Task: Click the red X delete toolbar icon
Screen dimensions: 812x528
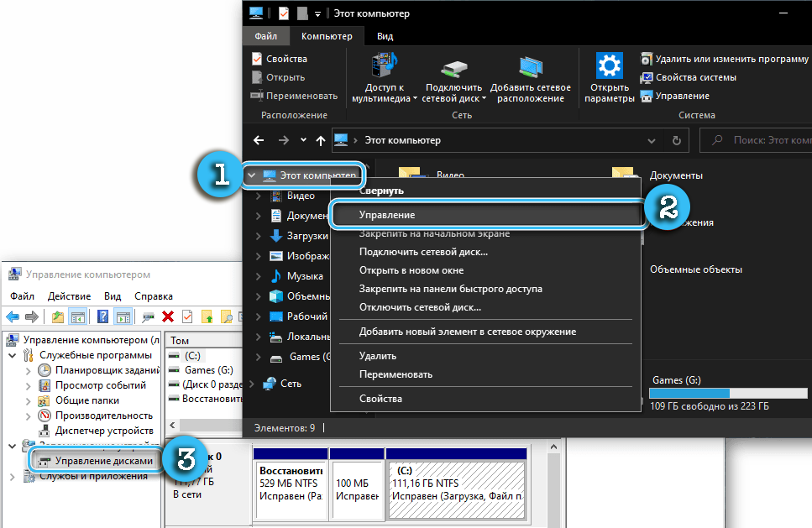Action: coord(168,316)
